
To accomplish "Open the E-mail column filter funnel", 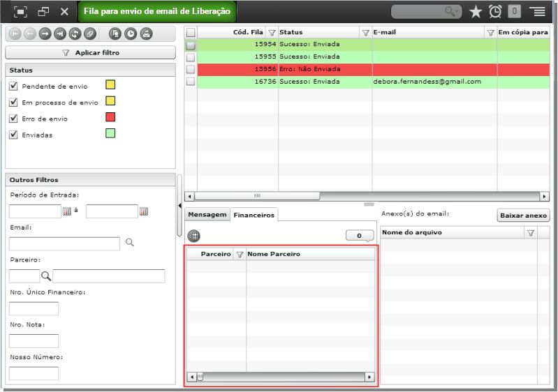I will (490, 33).
